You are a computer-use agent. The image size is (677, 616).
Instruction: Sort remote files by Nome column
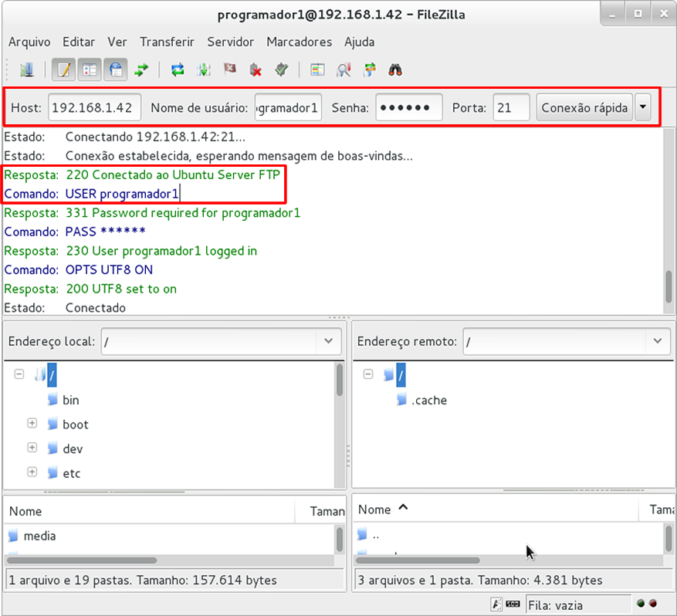click(496, 509)
